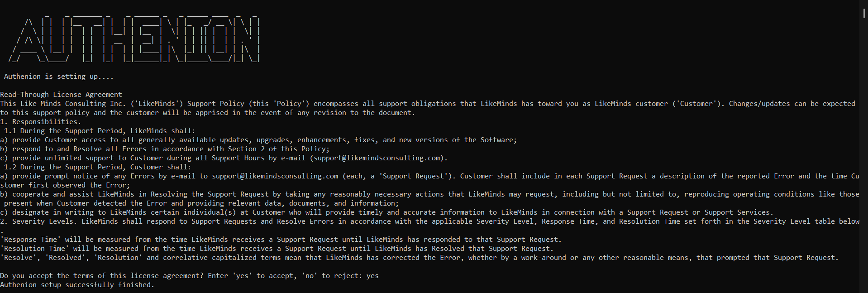Click support@likemindsconsulting.com in section 1.1 c)
The height and width of the screenshot is (293, 868).
tap(377, 158)
